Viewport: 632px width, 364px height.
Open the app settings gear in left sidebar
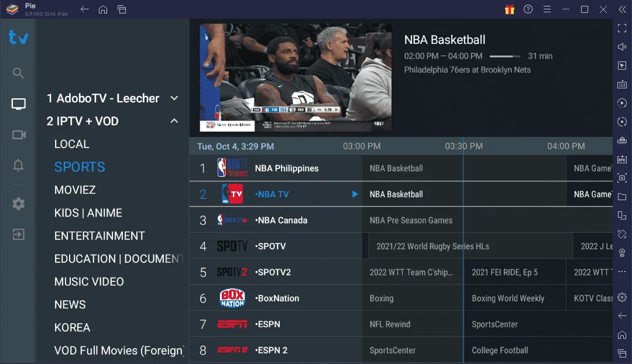point(18,204)
